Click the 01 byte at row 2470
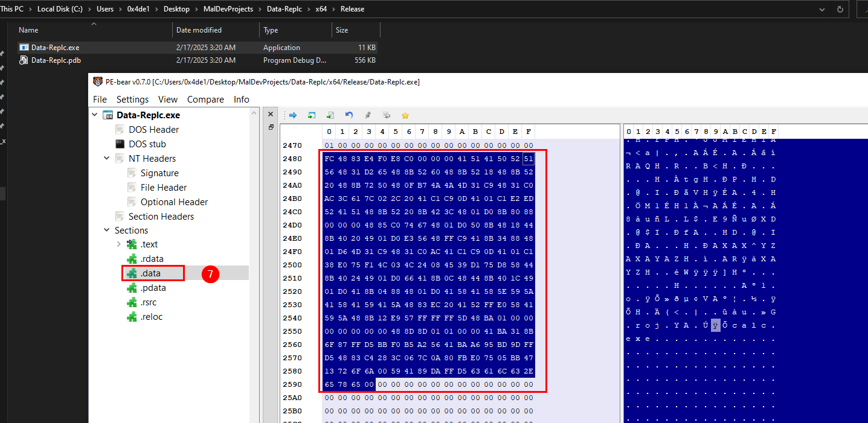 (329, 145)
